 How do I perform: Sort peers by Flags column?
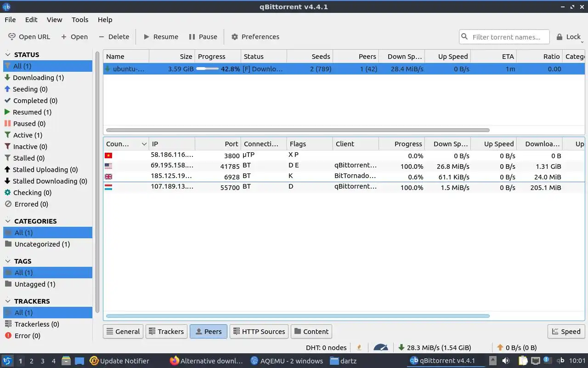(310, 144)
